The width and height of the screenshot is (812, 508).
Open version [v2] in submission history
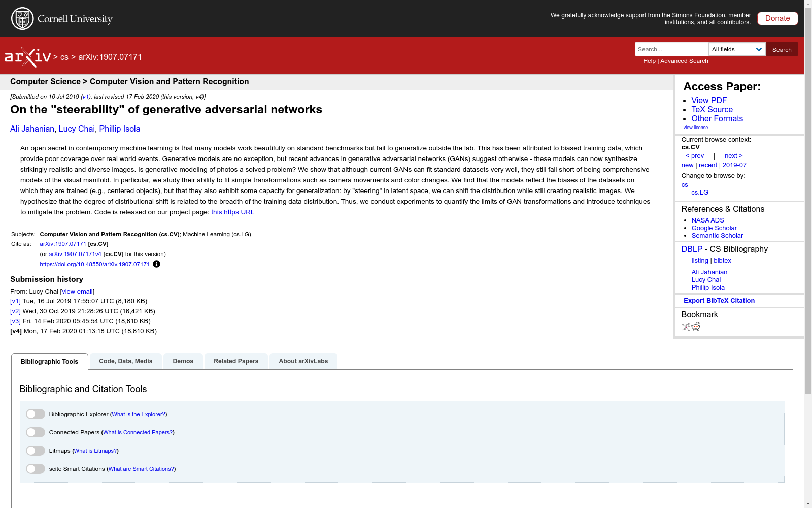15,311
